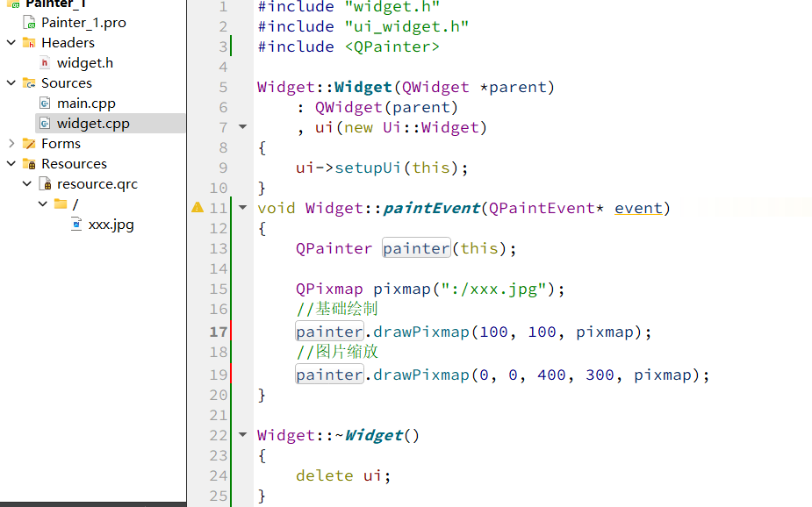Collapse the resource.qrc node chevron
Viewport: 812px width, 507px height.
click(27, 183)
